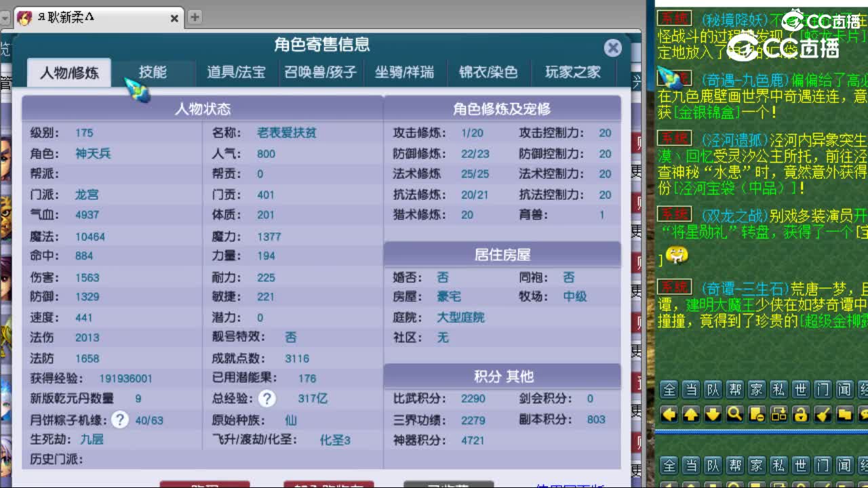Image resolution: width=868 pixels, height=488 pixels.
Task: Click the 总经验 value 317亿
Action: 313,399
